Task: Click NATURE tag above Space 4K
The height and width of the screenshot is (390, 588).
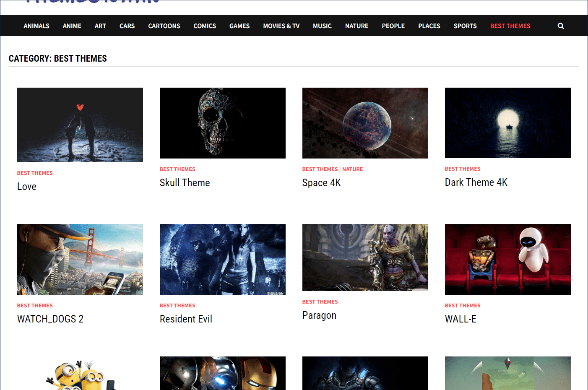Action: [353, 169]
